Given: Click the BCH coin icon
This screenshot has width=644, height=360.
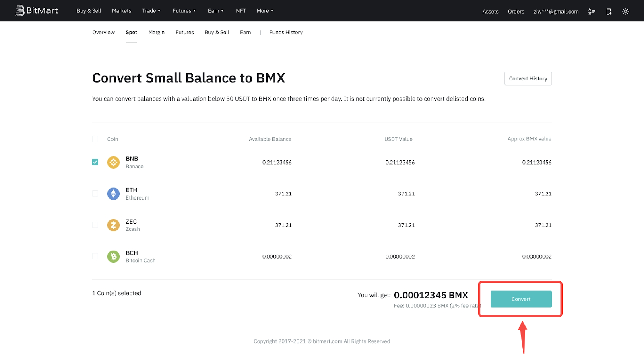Looking at the screenshot, I should (x=114, y=257).
